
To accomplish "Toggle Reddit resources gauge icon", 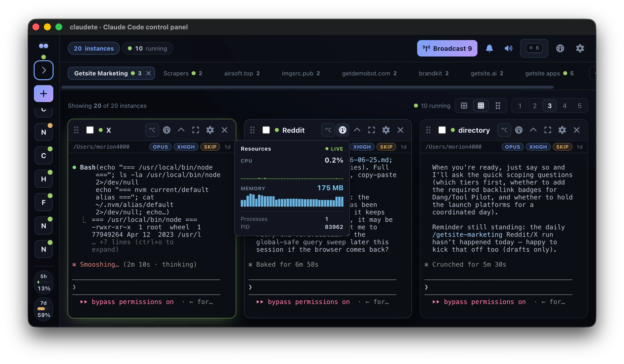I will 343,130.
